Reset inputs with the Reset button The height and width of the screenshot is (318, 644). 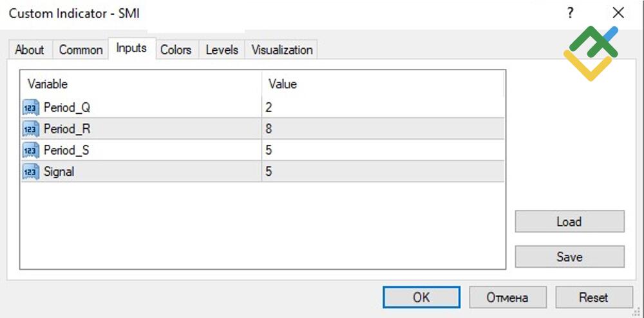coord(593,297)
